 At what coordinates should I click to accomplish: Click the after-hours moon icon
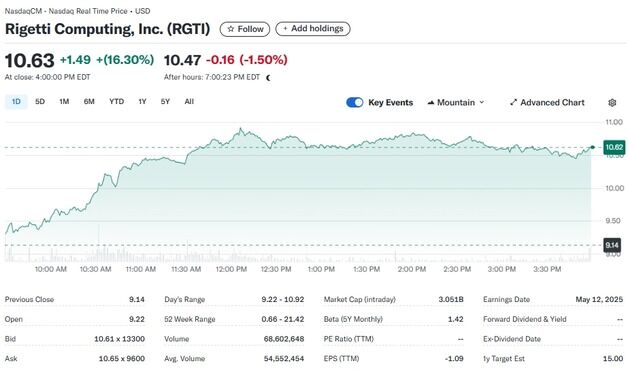pos(268,78)
